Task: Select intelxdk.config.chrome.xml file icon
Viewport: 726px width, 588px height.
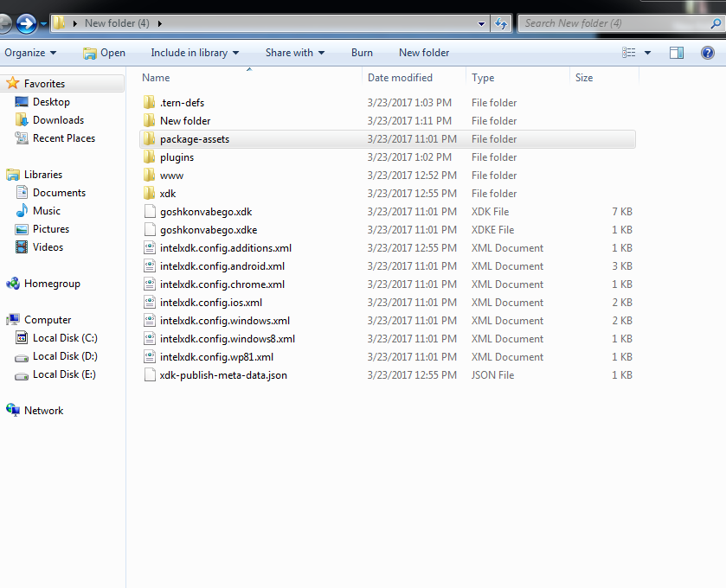Action: (150, 284)
